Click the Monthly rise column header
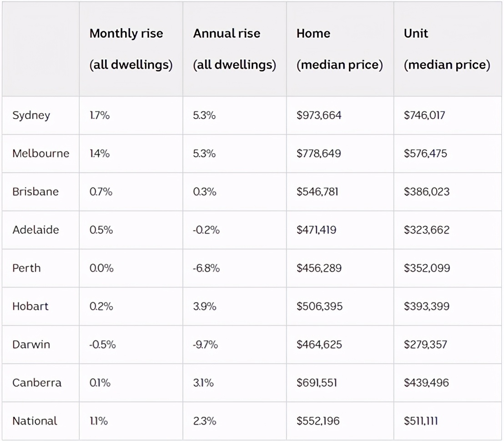 coord(131,49)
